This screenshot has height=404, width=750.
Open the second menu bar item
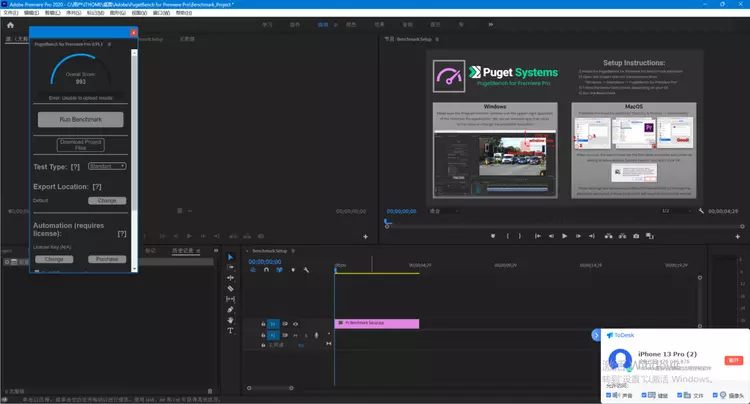[32, 13]
